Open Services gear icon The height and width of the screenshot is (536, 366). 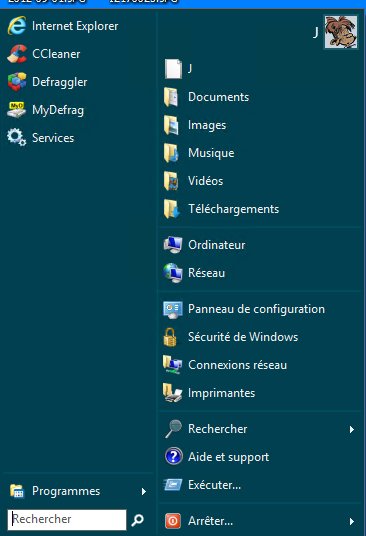[x=16, y=137]
